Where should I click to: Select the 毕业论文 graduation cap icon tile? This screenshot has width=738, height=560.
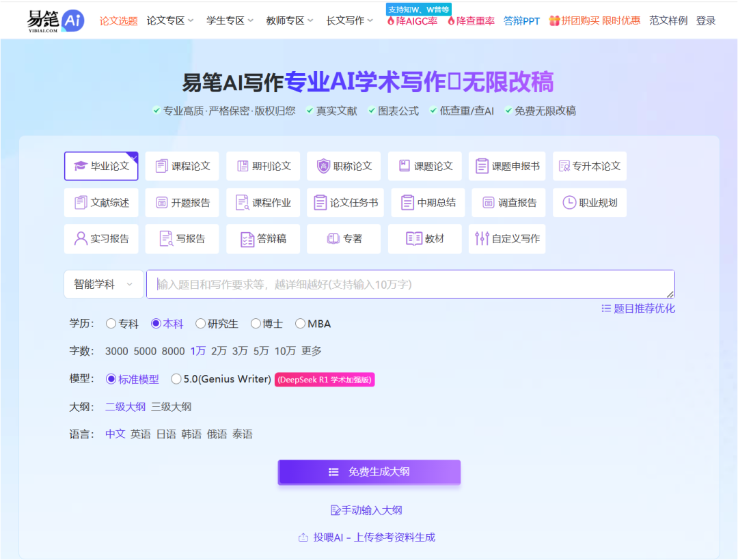pos(100,165)
